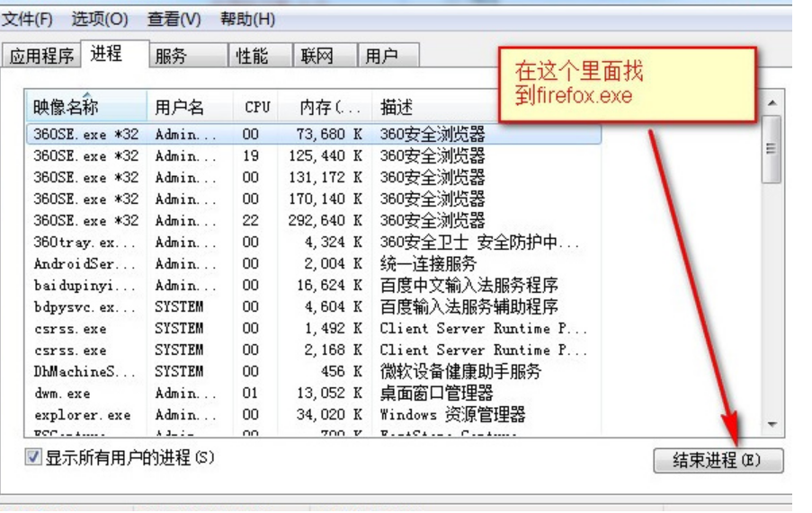Switch to the 用户 tab
The height and width of the screenshot is (513, 812).
coord(381,57)
